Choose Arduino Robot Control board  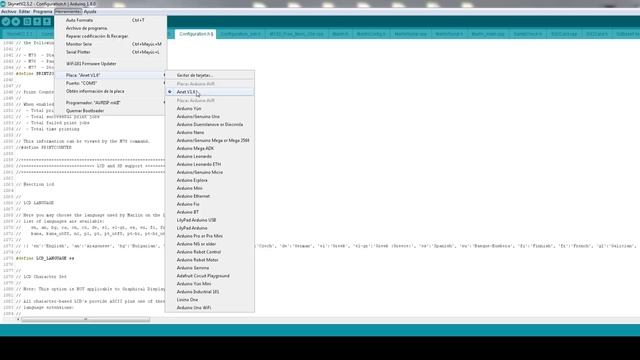[x=210, y=252]
